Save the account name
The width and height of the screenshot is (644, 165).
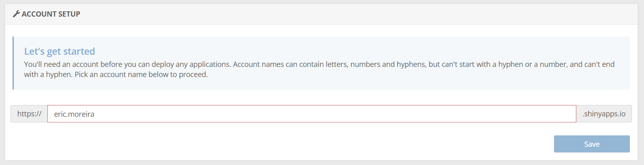pos(591,144)
